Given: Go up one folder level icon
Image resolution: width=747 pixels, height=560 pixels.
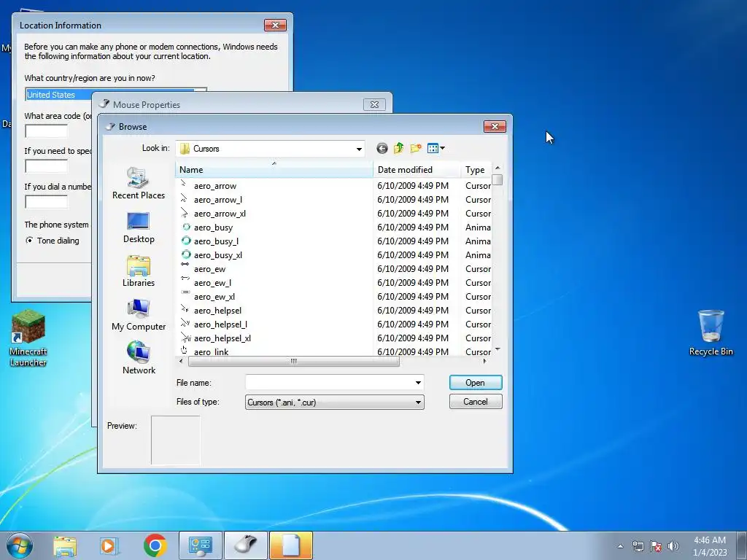Looking at the screenshot, I should tap(399, 149).
